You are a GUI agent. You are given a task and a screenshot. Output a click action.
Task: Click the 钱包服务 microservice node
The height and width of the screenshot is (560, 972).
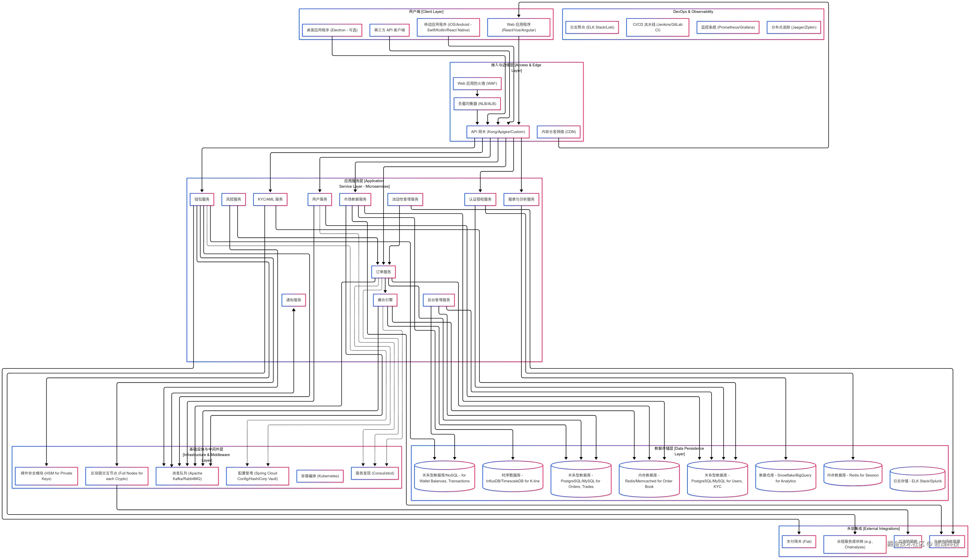[202, 199]
